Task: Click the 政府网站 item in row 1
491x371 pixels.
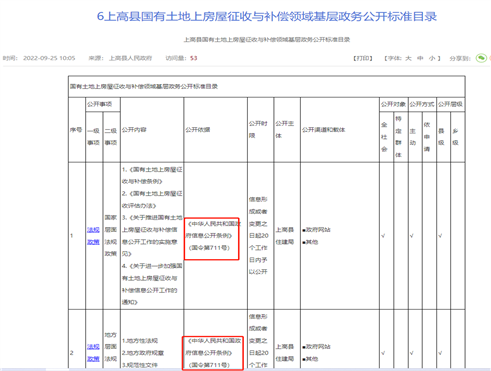Action: (316, 230)
